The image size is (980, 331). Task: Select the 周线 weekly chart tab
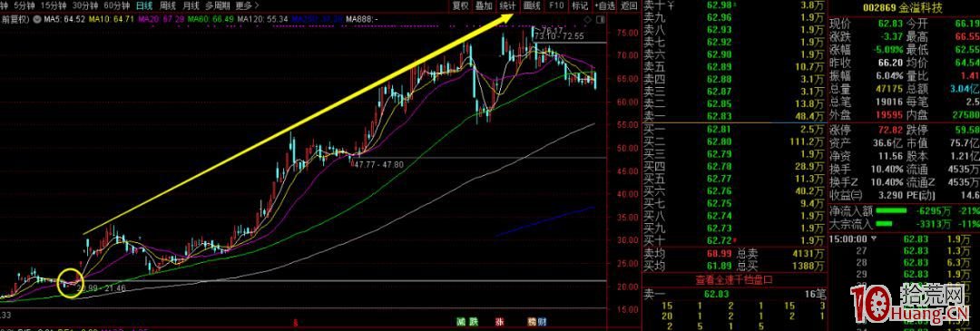[167, 5]
